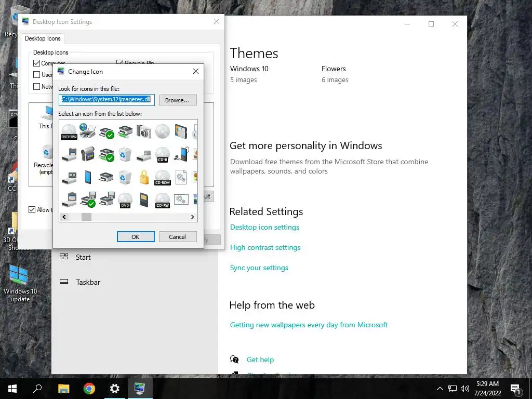Select the CD-RW disc icon
Viewport: 532px width, 399px height.
pos(163,200)
